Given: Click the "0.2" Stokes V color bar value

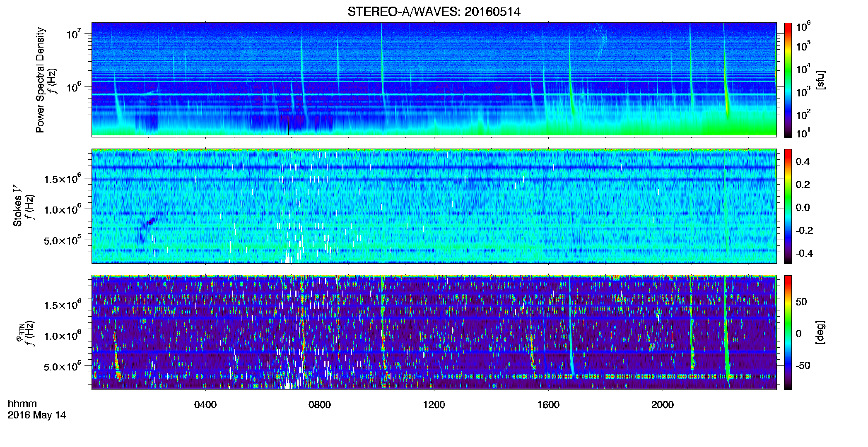Looking at the screenshot, I should pyautogui.click(x=803, y=185).
